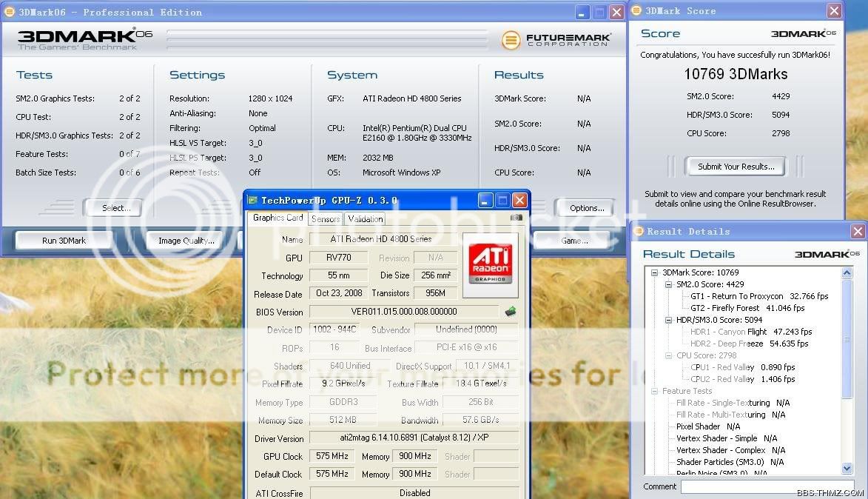Select GT2 - Firefly Forest row
This screenshot has height=499, width=868.
pyautogui.click(x=747, y=308)
